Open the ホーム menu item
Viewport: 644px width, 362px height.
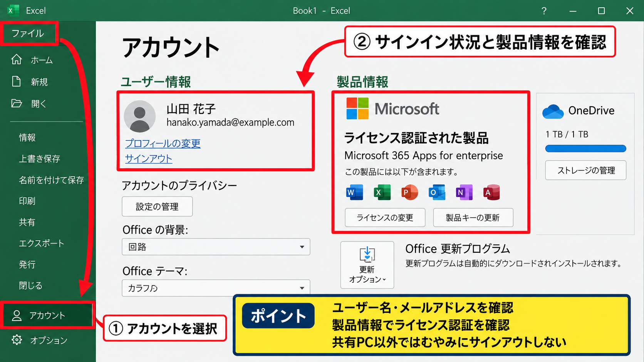pos(42,60)
